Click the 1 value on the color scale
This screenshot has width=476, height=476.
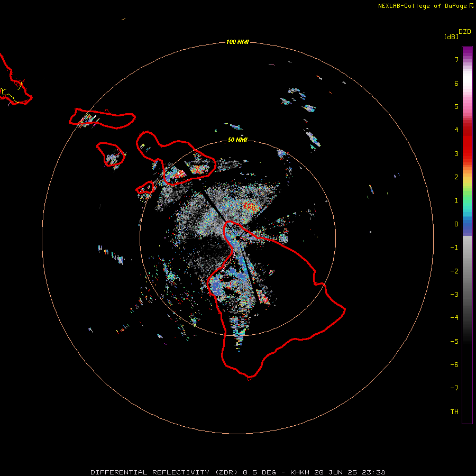456,200
